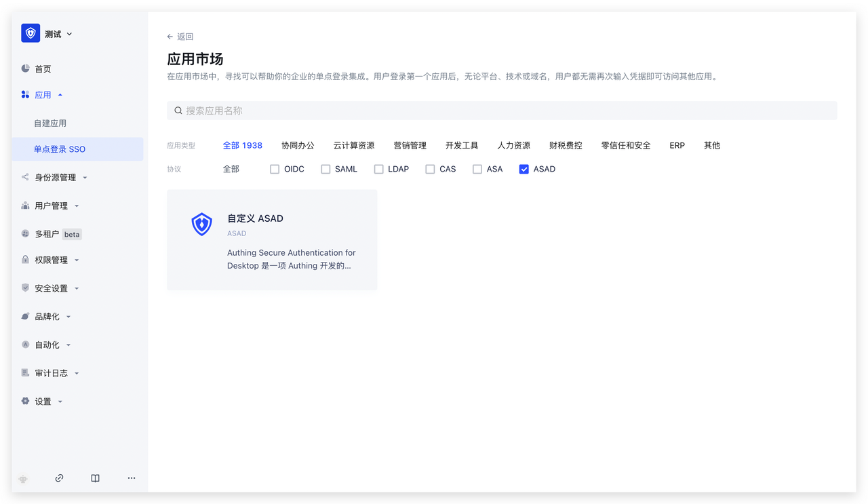This screenshot has width=868, height=504.
Task: Open the book documentation icon
Action: (96, 478)
